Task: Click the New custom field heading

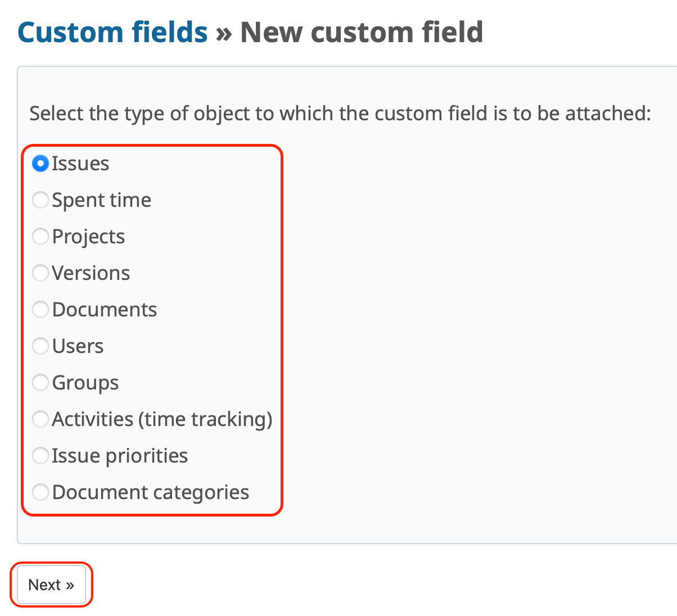Action: click(x=361, y=32)
